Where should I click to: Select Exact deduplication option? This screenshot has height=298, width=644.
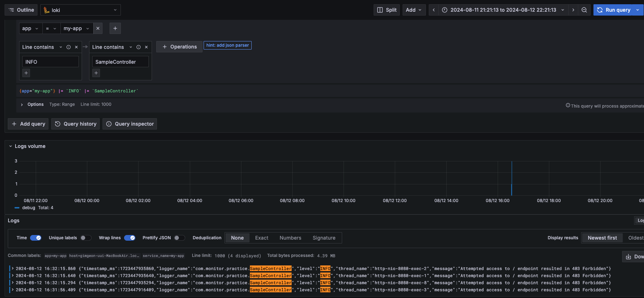[262, 238]
